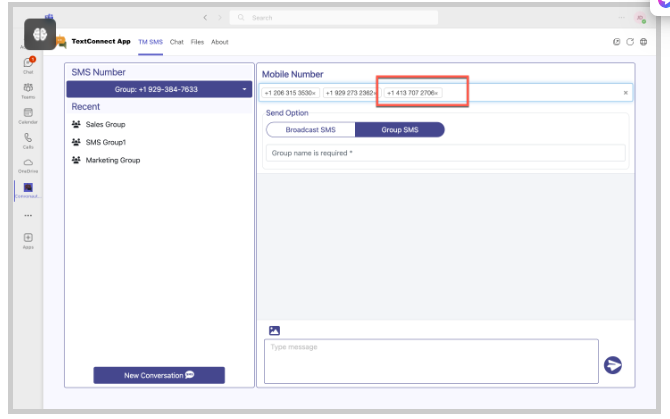Expand the Group +1 929-384-7633 dropdown
This screenshot has height=419, width=670.
click(159, 89)
